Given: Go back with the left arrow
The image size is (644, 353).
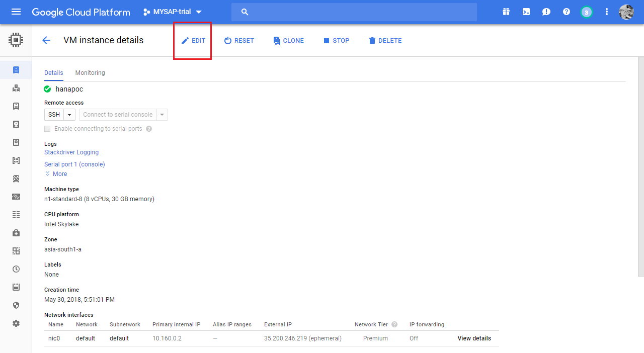Looking at the screenshot, I should click(x=46, y=40).
